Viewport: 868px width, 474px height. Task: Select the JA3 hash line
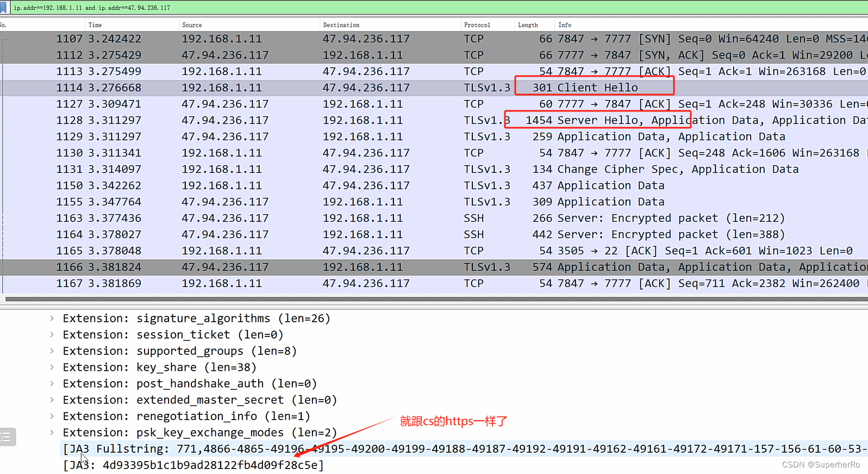pyautogui.click(x=193, y=465)
